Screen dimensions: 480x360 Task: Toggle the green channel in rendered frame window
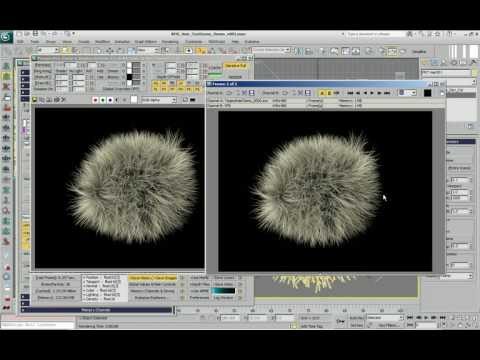point(103,100)
